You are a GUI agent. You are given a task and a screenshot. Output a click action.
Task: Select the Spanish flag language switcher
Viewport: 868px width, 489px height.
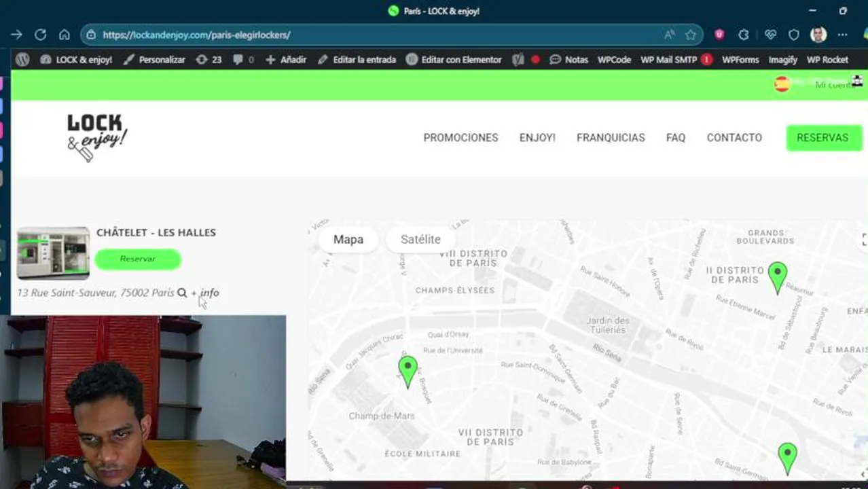pyautogui.click(x=782, y=84)
